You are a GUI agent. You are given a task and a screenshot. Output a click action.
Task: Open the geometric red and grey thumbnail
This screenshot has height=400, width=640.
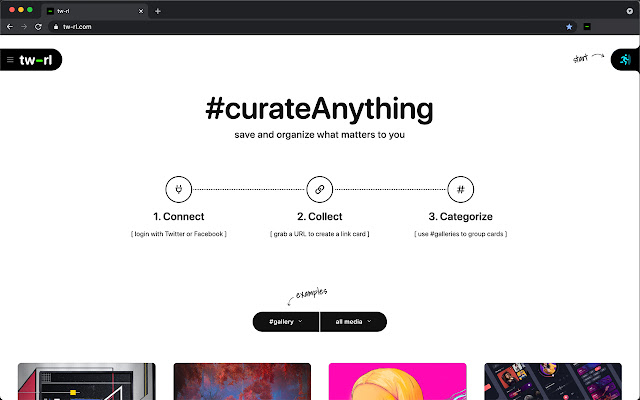pos(87,381)
